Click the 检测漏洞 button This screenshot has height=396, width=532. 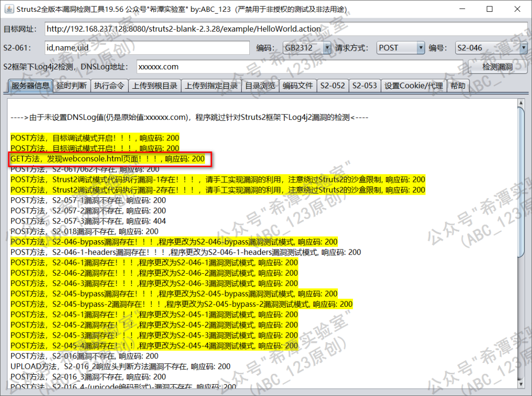tap(498, 67)
